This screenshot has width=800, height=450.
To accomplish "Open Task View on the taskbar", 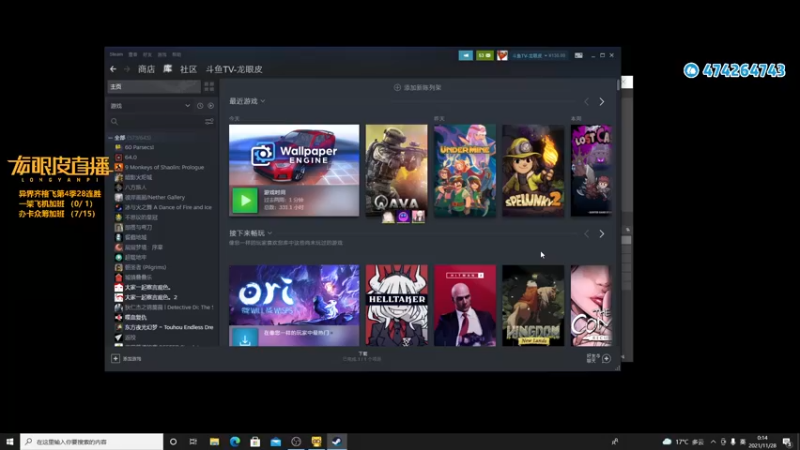I will [x=193, y=442].
